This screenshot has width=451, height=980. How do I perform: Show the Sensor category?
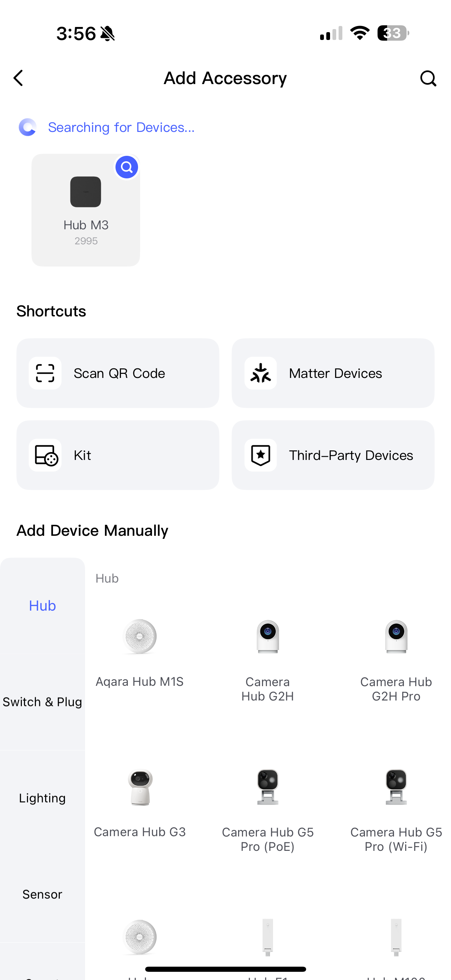point(42,894)
